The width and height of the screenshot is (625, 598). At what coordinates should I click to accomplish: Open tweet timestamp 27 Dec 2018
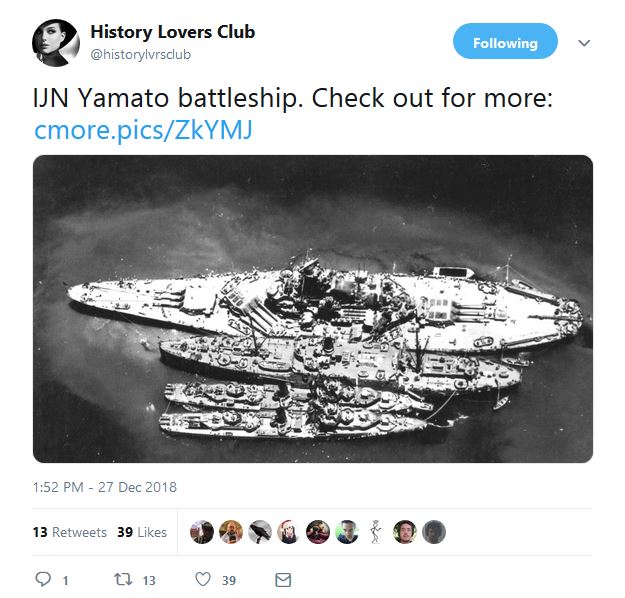tap(105, 487)
